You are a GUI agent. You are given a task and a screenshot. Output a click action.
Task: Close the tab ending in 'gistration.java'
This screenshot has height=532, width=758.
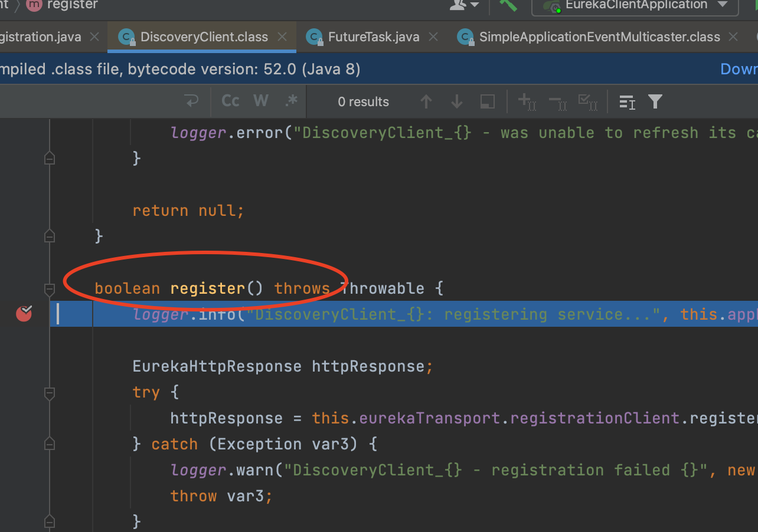94,37
